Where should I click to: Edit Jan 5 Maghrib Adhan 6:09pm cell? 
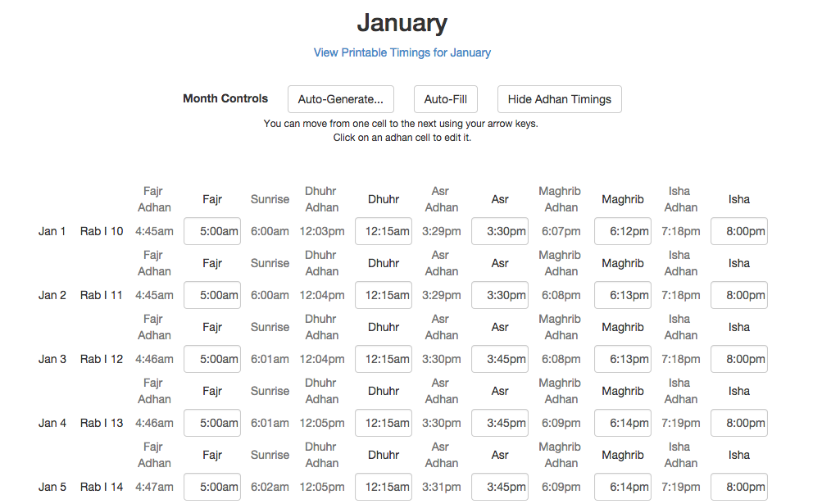[561, 488]
